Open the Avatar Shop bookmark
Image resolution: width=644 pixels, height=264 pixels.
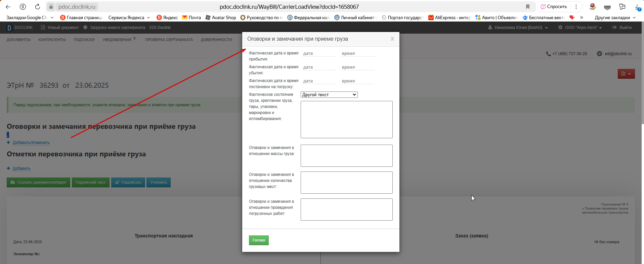[221, 17]
